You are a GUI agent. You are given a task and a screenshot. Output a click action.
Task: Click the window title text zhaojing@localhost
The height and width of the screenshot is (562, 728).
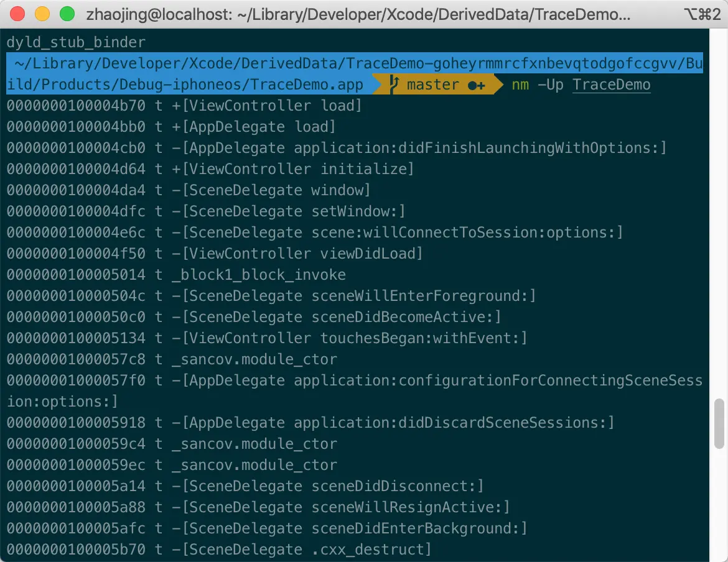(159, 14)
